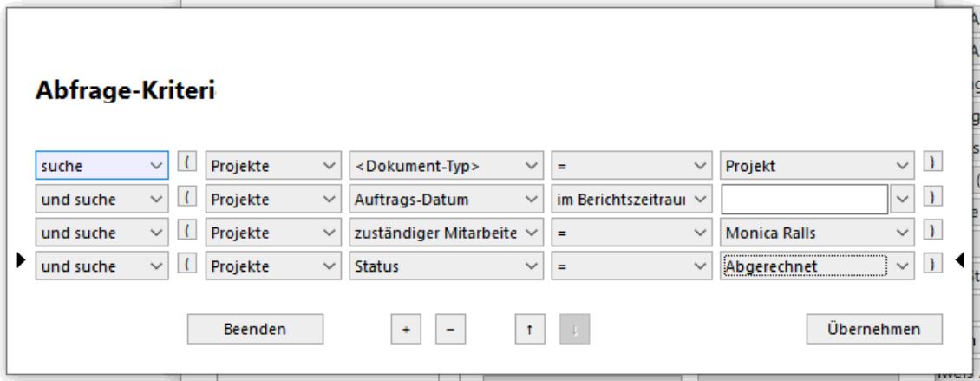Move the selected row up with arrow button
Image resolution: width=980 pixels, height=381 pixels.
point(528,330)
